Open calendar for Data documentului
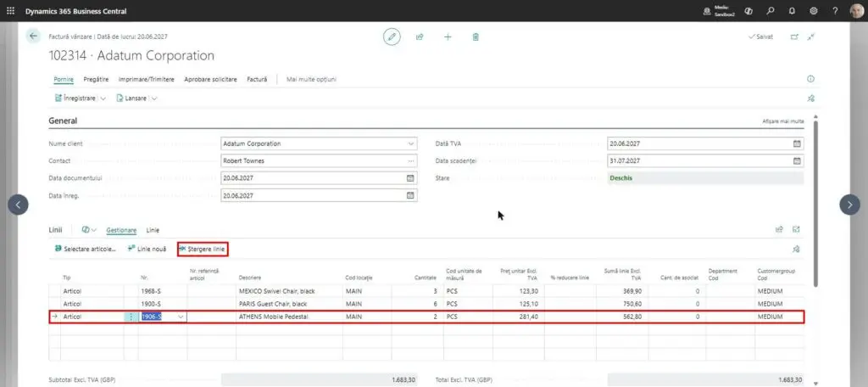The image size is (868, 387). (410, 178)
